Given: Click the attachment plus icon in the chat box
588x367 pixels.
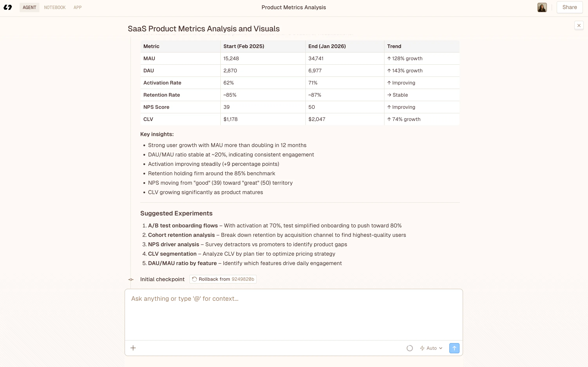Looking at the screenshot, I should (x=133, y=348).
